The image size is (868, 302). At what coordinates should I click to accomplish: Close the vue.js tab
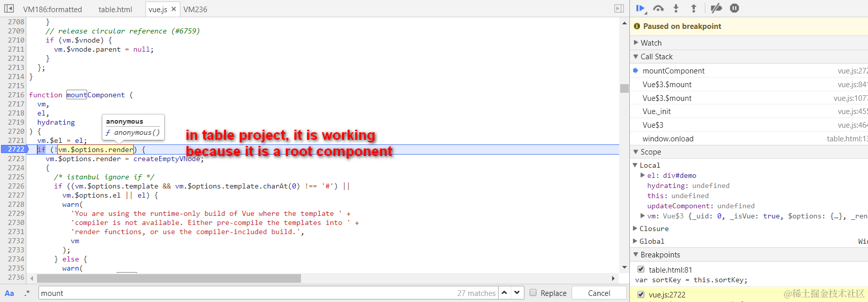click(x=174, y=9)
